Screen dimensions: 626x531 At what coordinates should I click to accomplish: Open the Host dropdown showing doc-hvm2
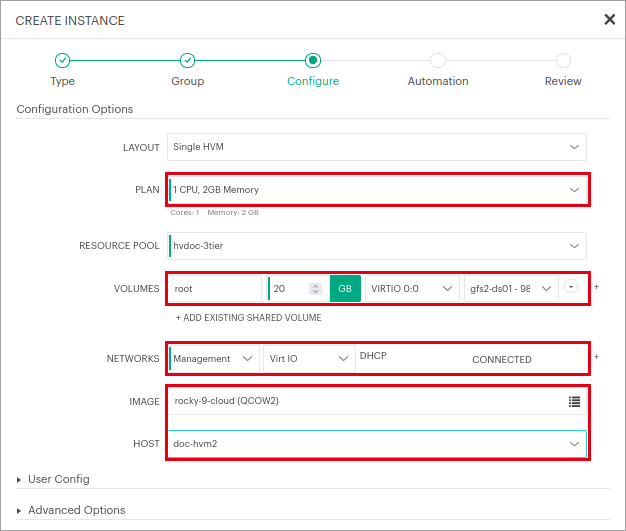[x=377, y=444]
